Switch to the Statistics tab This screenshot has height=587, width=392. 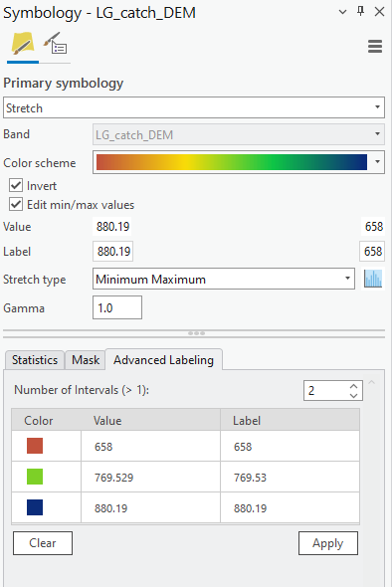coord(35,360)
